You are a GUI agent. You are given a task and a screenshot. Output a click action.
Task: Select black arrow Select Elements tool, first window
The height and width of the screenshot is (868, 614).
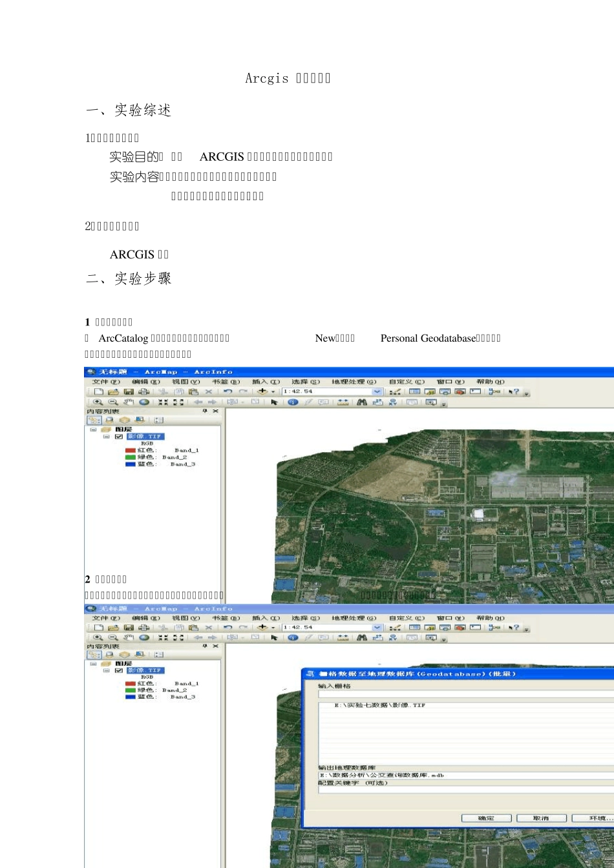[274, 402]
